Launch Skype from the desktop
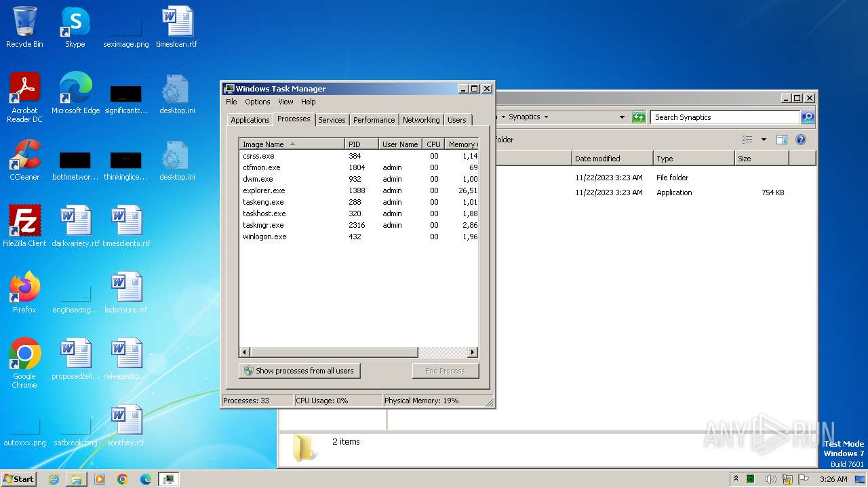 click(75, 27)
